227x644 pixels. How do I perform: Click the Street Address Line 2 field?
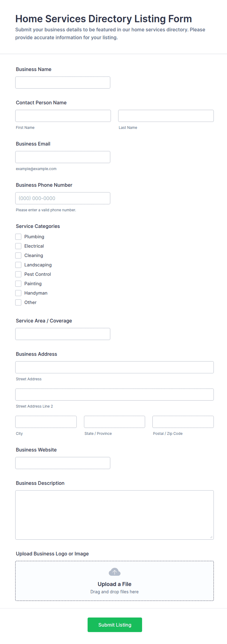(x=114, y=395)
